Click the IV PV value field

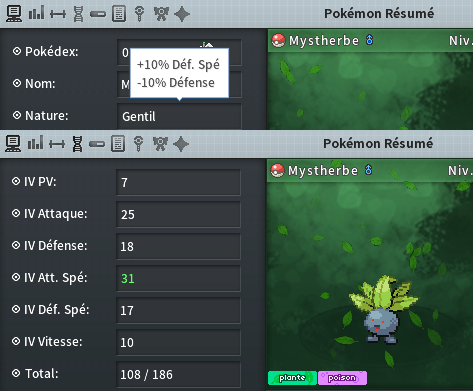coord(178,182)
